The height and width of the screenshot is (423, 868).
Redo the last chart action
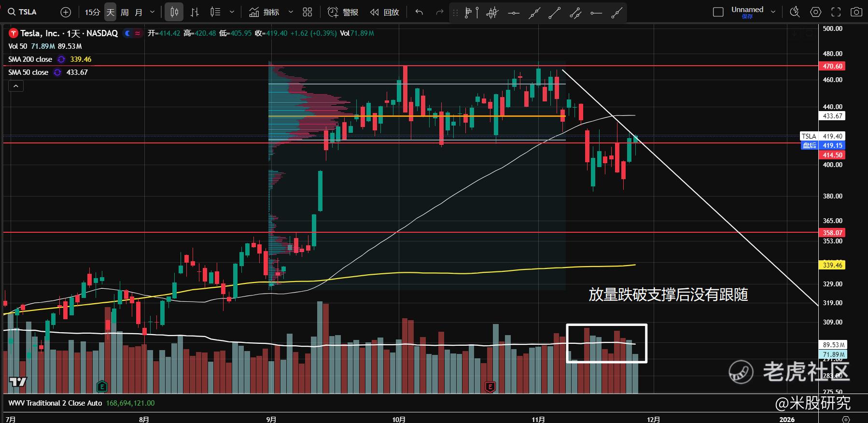point(439,12)
